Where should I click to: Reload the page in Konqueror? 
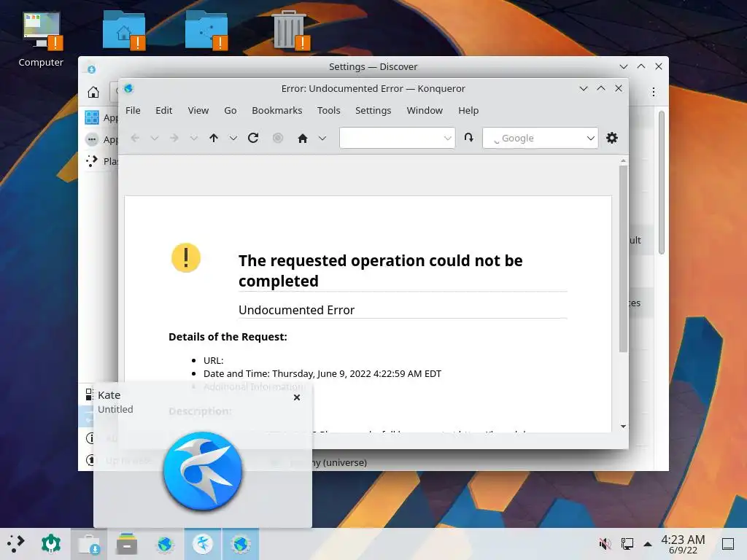pos(253,138)
